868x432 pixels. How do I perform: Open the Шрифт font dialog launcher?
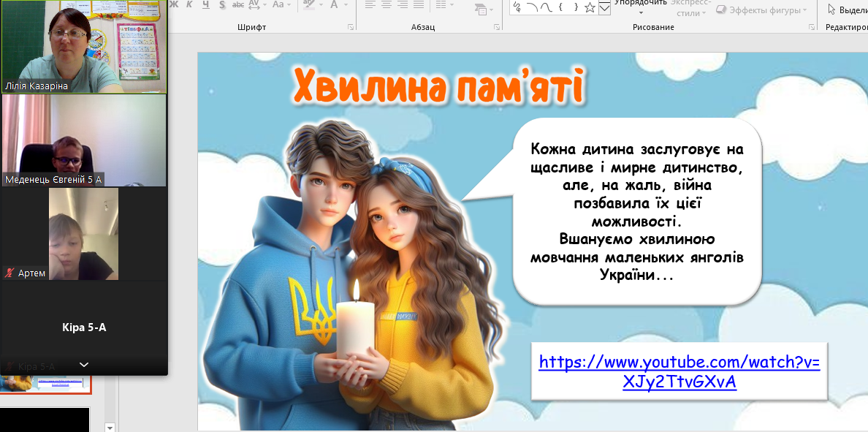[x=351, y=27]
